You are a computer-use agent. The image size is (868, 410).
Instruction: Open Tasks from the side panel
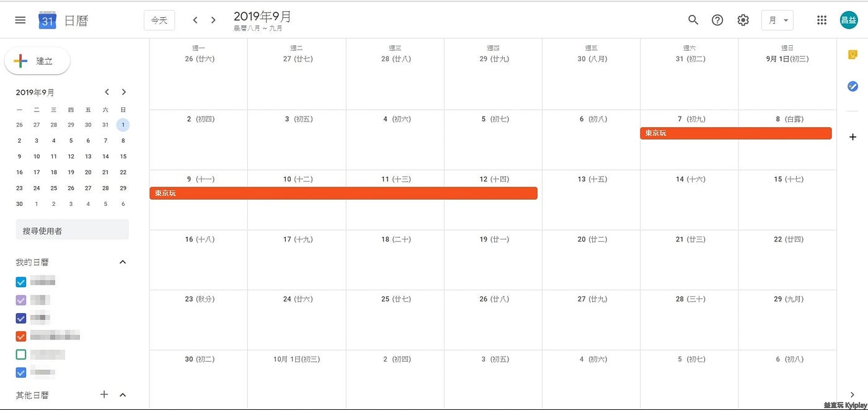coord(852,86)
